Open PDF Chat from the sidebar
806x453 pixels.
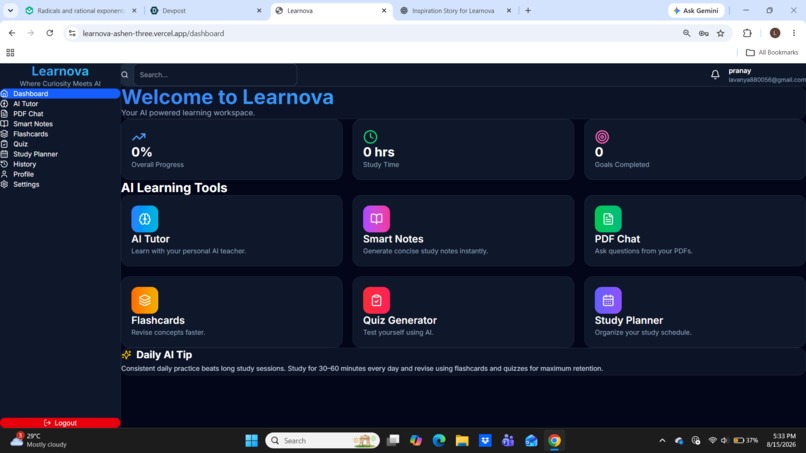pos(60,114)
